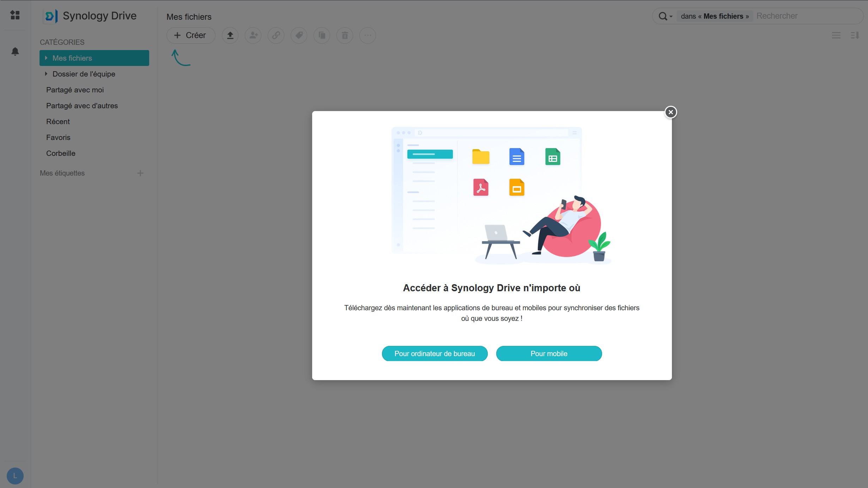Open Dossier de l'équipe
Viewport: 868px width, 488px height.
[x=94, y=74]
